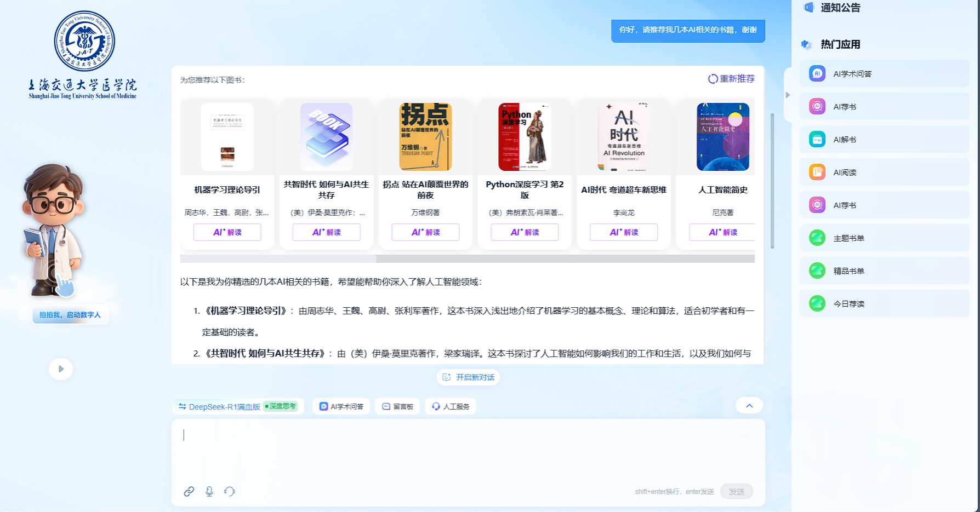Click the headset icon below the input box
Image resolution: width=980 pixels, height=512 pixels.
tap(230, 491)
